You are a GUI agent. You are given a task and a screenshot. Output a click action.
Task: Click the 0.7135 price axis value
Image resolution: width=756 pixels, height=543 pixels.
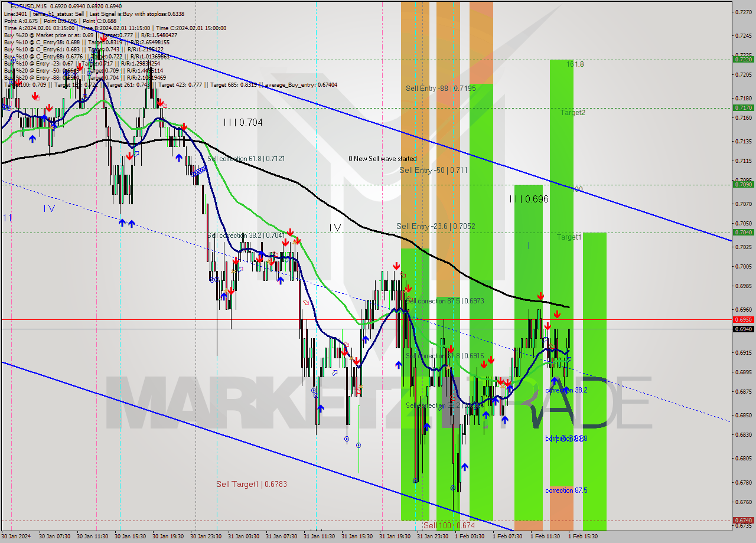pos(743,141)
